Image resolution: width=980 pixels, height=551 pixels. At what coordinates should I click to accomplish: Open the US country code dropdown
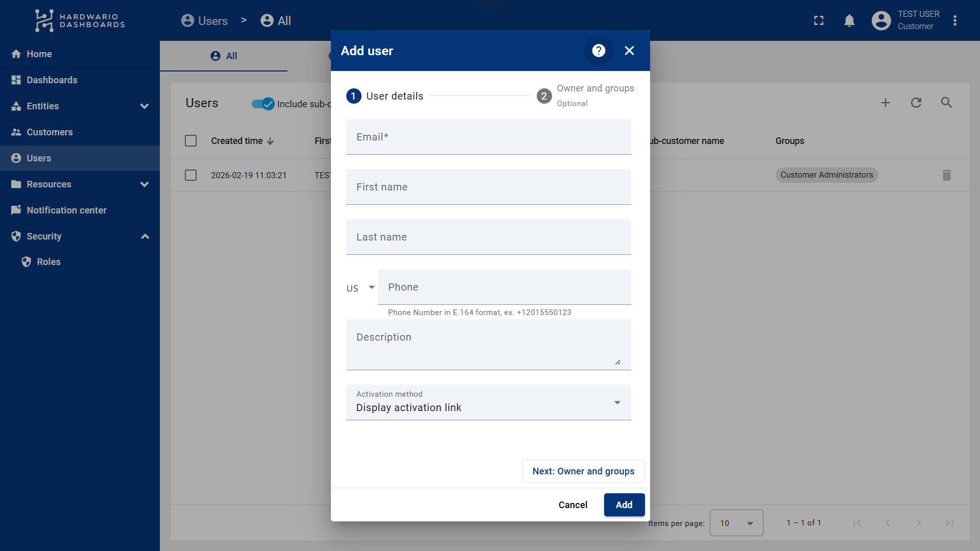click(x=361, y=288)
